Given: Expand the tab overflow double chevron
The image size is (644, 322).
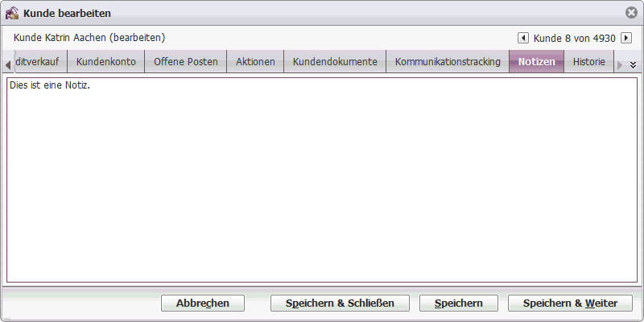Looking at the screenshot, I should (633, 65).
